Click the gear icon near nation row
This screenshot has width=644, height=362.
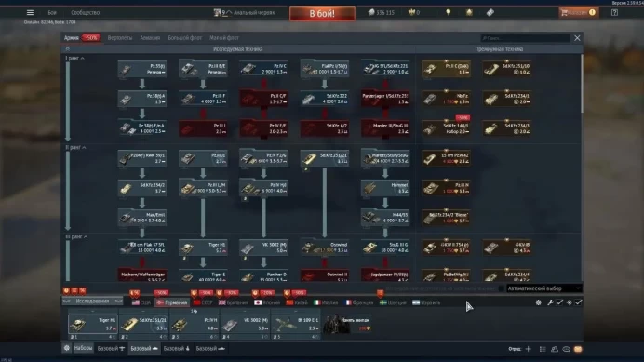point(539,302)
